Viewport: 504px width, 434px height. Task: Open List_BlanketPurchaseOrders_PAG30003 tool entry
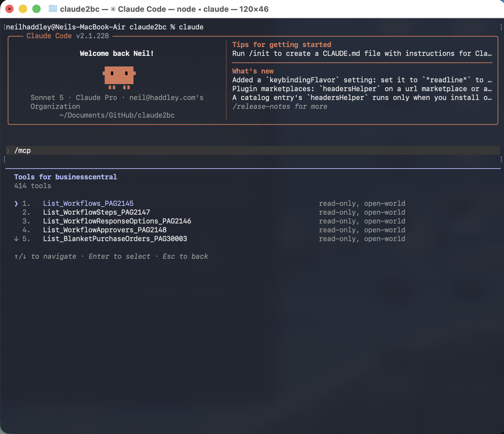pyautogui.click(x=115, y=239)
